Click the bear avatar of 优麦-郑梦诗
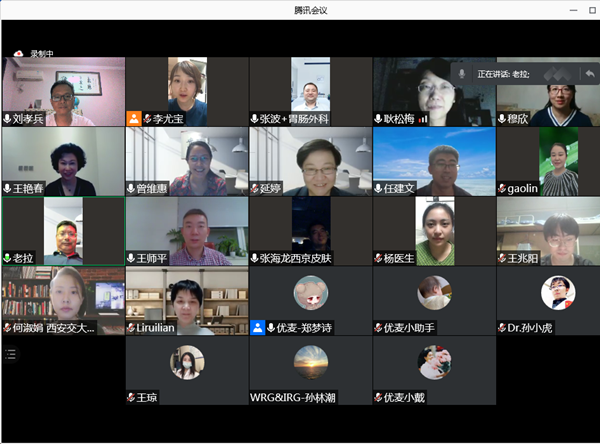This screenshot has height=444, width=600. point(310,293)
